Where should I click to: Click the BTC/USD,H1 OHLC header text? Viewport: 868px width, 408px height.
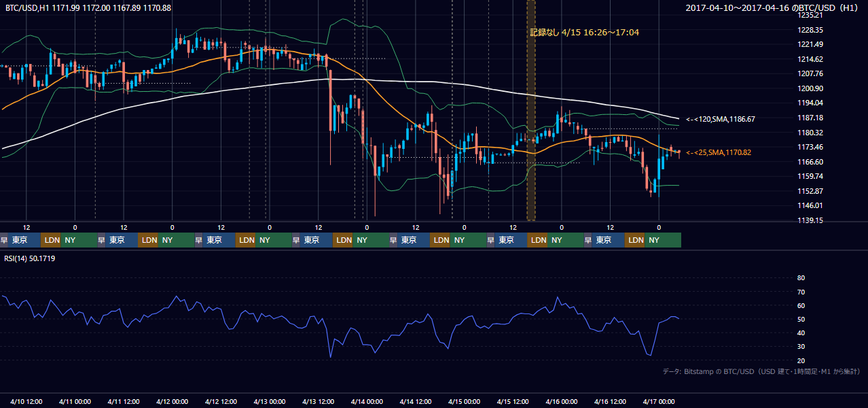click(88, 7)
